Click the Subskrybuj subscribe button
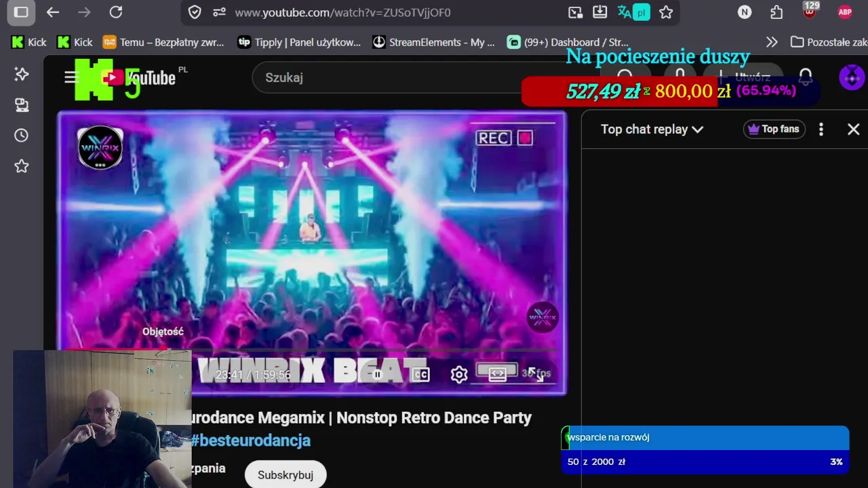The width and height of the screenshot is (868, 488). pyautogui.click(x=285, y=474)
